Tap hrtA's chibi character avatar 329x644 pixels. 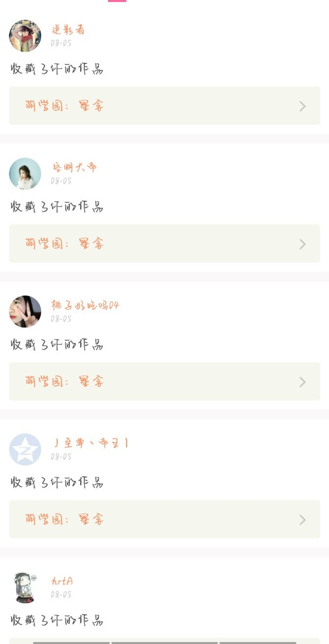25,587
